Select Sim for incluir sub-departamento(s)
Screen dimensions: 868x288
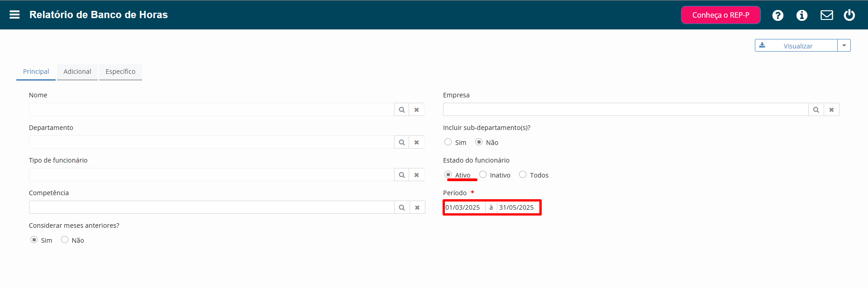point(448,142)
